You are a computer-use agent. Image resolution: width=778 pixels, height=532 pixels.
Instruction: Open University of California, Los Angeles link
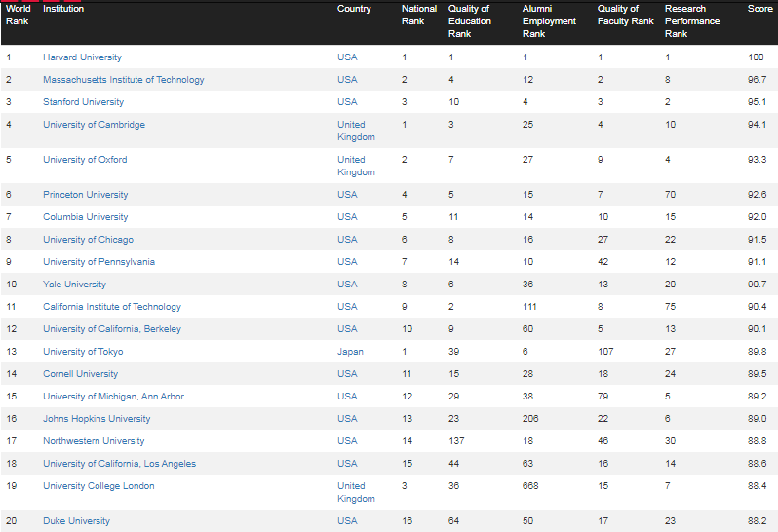pyautogui.click(x=119, y=463)
